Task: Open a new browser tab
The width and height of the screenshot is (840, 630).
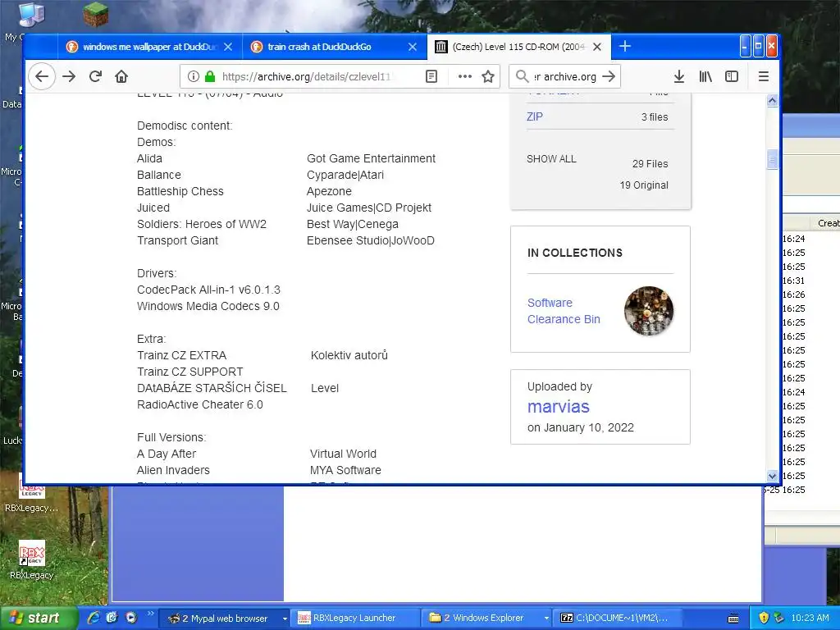Action: 624,47
